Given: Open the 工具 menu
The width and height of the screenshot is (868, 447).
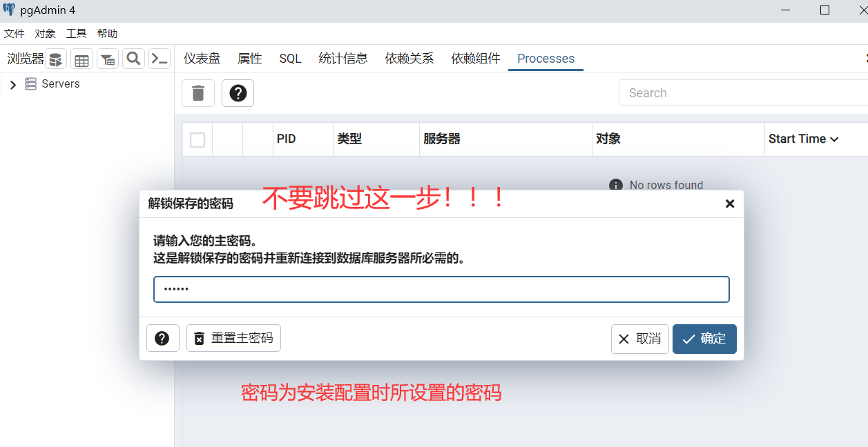Looking at the screenshot, I should point(76,34).
